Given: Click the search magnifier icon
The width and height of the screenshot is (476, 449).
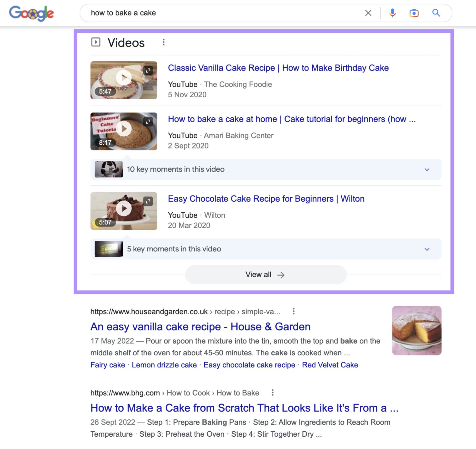Looking at the screenshot, I should [436, 13].
